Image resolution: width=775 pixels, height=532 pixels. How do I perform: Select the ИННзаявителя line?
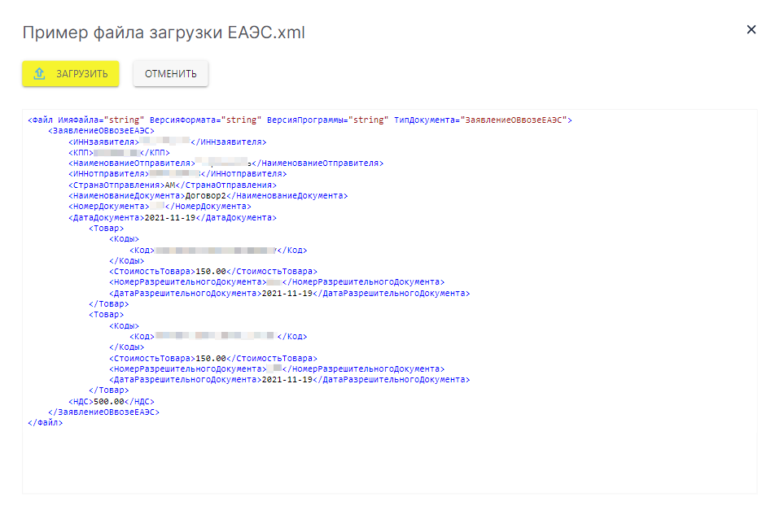coord(168,142)
